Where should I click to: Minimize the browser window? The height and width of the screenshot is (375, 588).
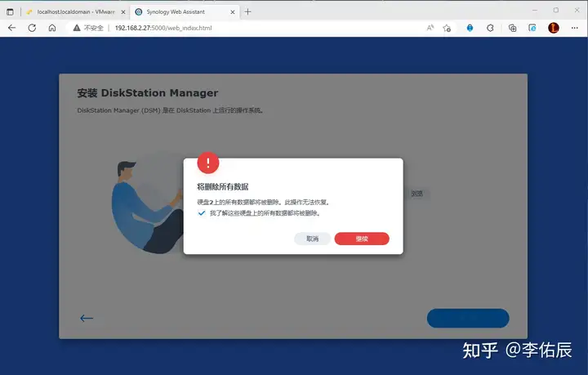click(x=535, y=11)
